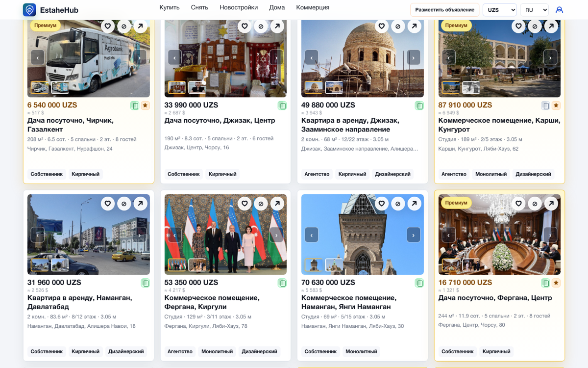
Task: Show next photo of the Namangan tower listing
Action: click(413, 235)
